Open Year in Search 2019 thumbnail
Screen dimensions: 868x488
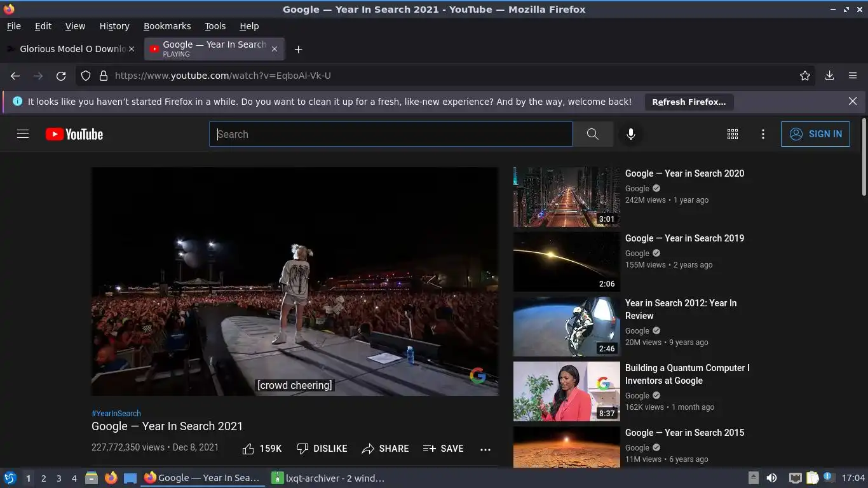[567, 262]
